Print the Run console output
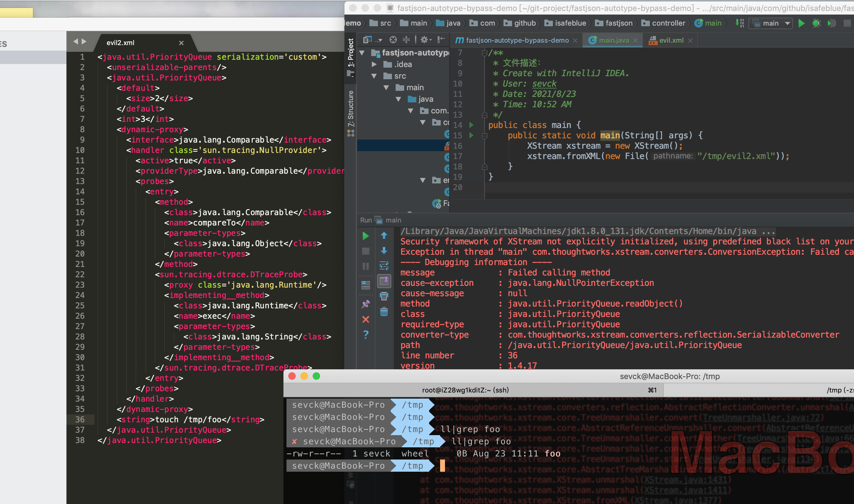This screenshot has height=504, width=854. 384,296
